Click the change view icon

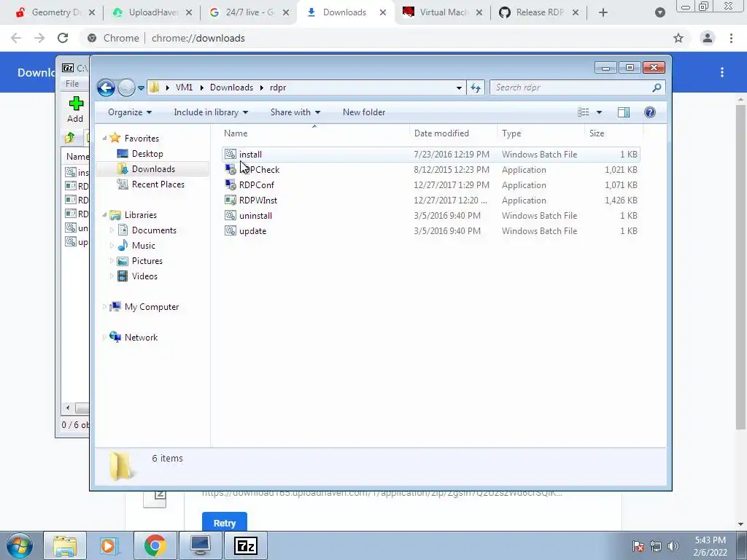[x=583, y=112]
